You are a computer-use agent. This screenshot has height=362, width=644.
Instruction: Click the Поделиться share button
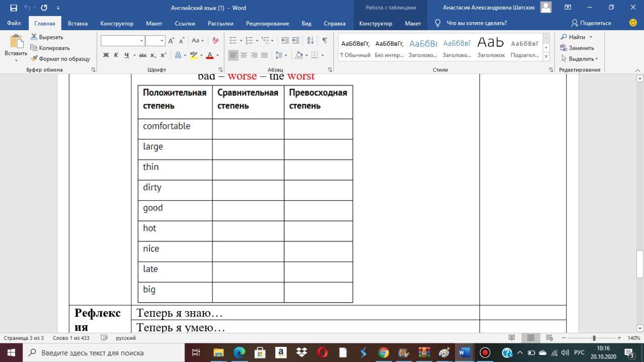(591, 23)
